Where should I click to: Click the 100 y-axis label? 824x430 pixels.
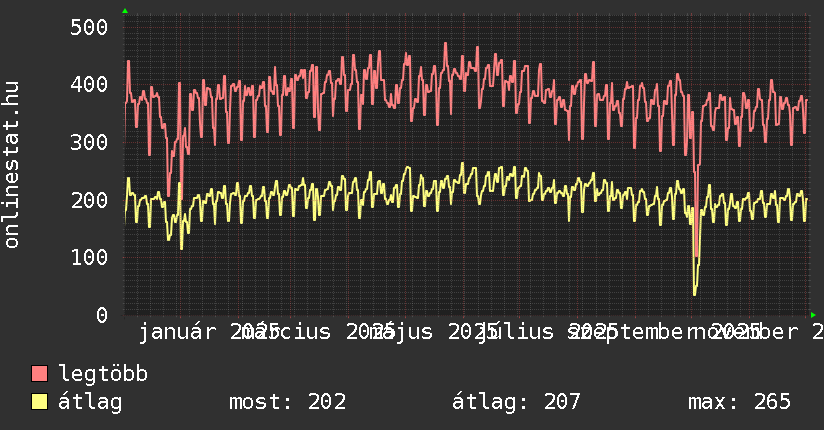click(x=89, y=258)
